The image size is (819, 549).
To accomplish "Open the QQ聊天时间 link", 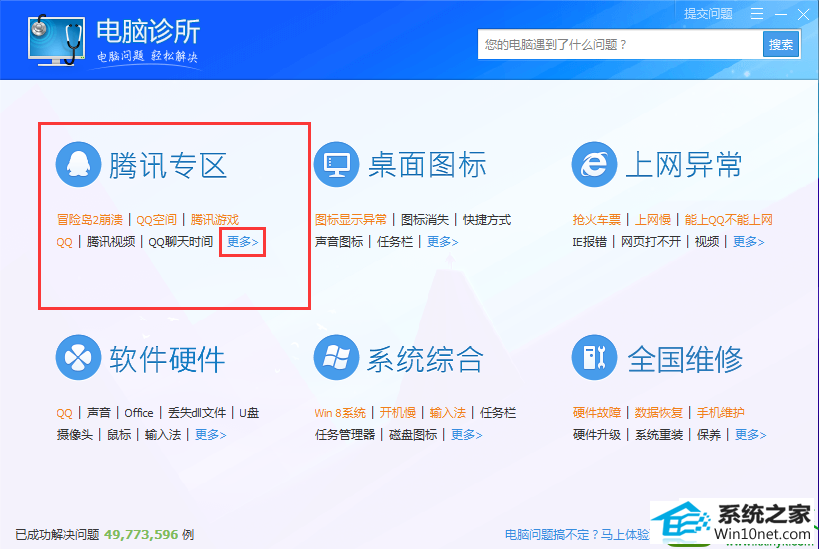I will pyautogui.click(x=181, y=242).
